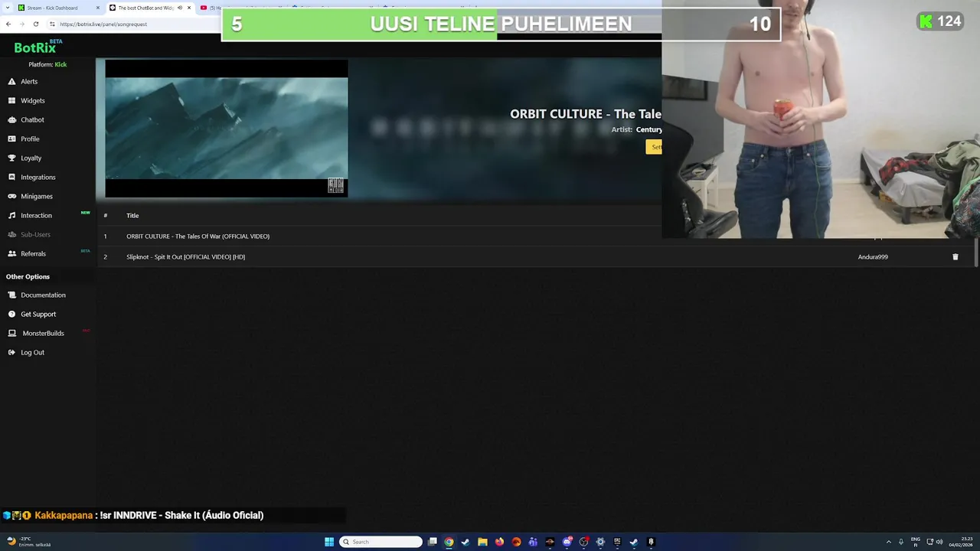Open Firefox from the taskbar

[499, 542]
